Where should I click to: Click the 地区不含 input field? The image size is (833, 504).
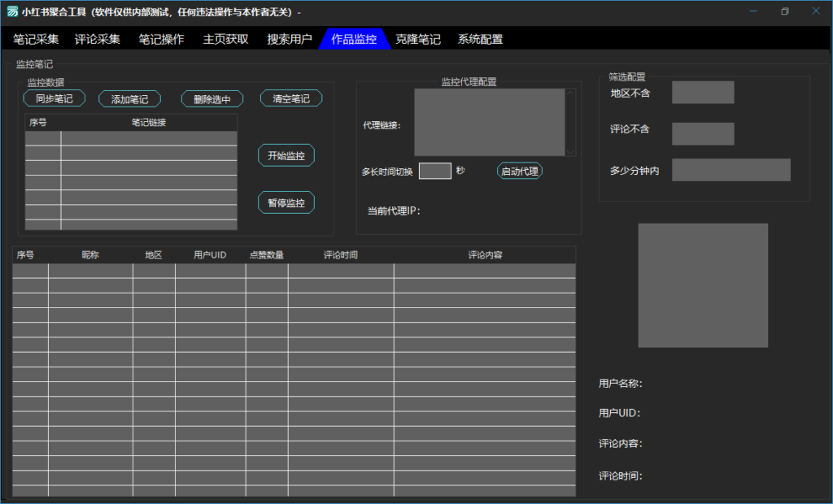coord(703,93)
